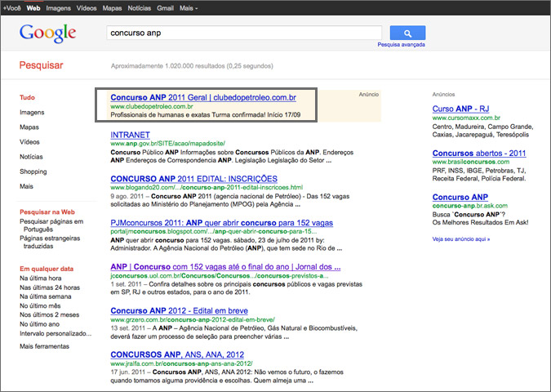Select 'Vídeos' filter in left sidebar
The image size is (551, 392).
click(x=29, y=142)
